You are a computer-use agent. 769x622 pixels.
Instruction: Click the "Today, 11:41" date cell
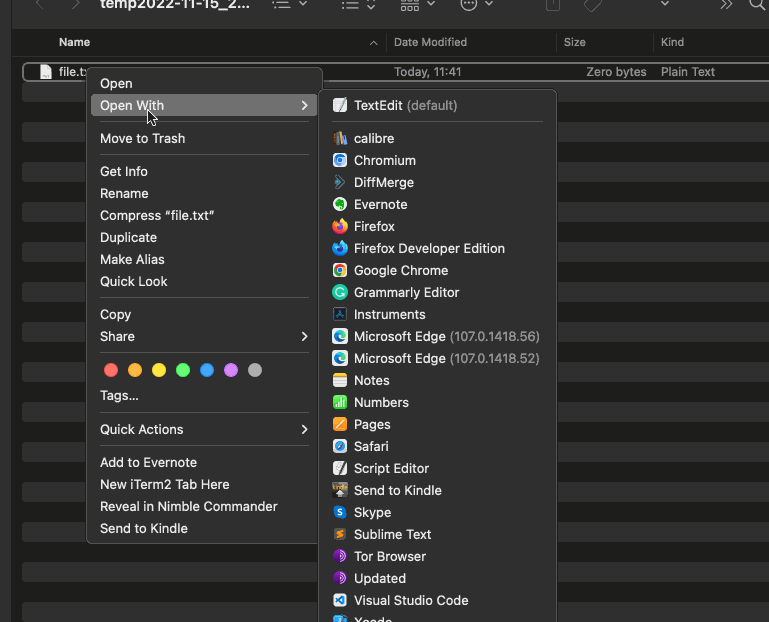pyautogui.click(x=428, y=72)
